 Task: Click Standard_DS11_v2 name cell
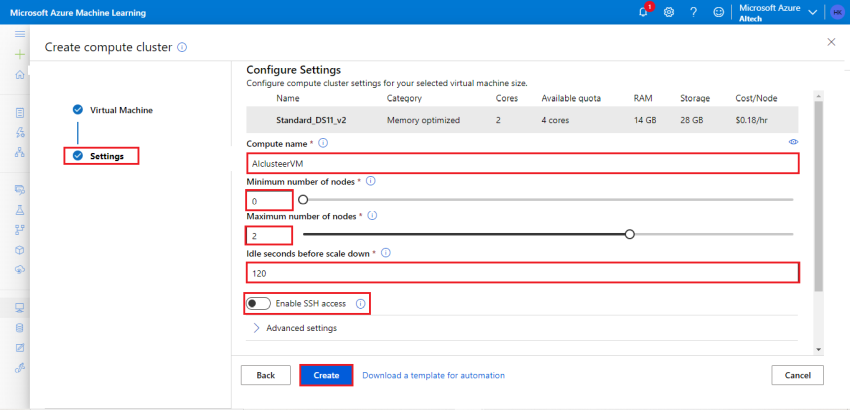tap(311, 120)
